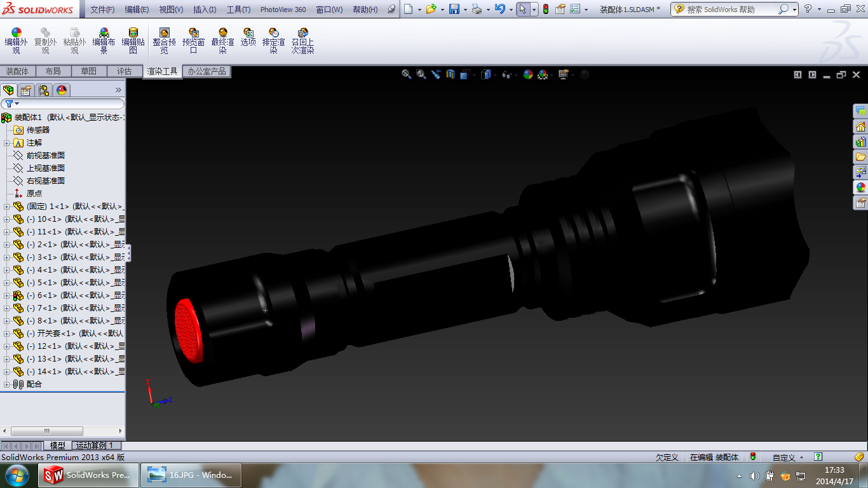Recall Last Render (召回上次渲染)
Viewport: 868px width, 488px height.
[302, 41]
